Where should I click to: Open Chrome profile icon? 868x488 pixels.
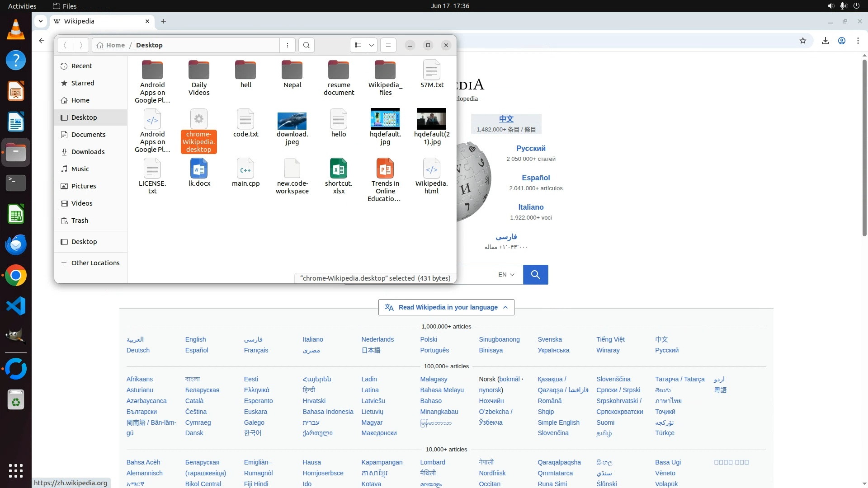click(x=842, y=41)
